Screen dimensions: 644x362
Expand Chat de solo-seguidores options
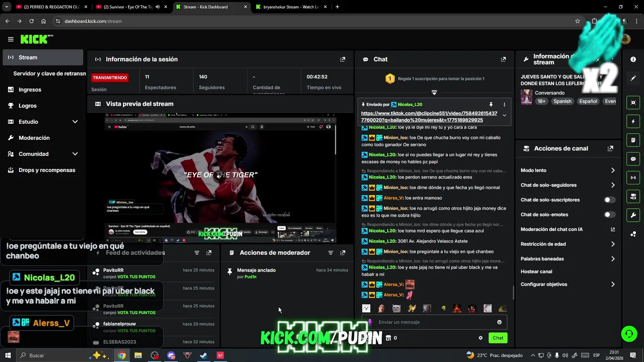568,185
